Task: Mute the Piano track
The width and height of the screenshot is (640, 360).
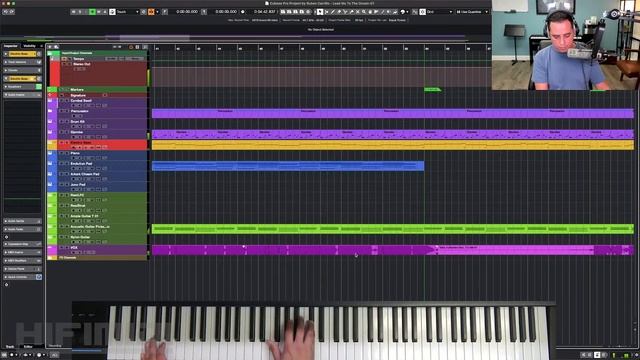Action: pos(61,153)
